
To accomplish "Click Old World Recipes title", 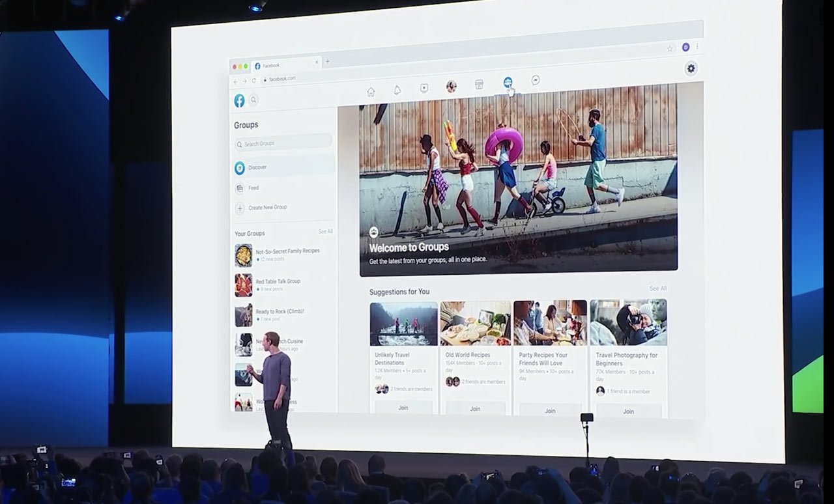I will tap(468, 355).
